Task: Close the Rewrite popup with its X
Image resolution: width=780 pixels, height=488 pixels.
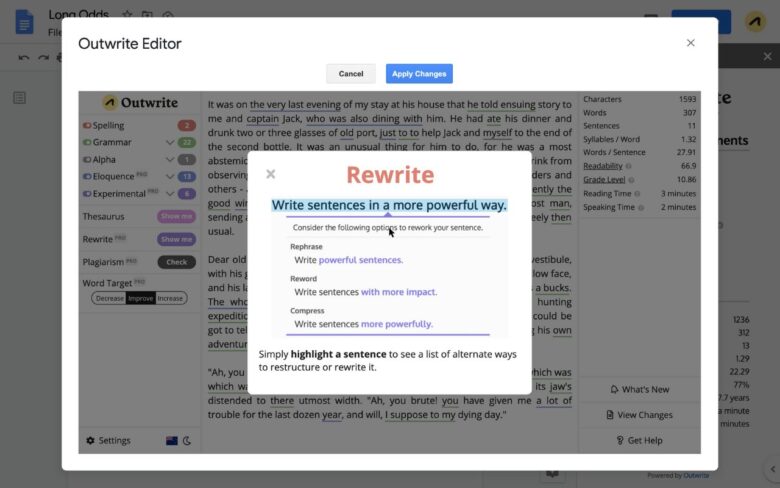Action: 271,174
